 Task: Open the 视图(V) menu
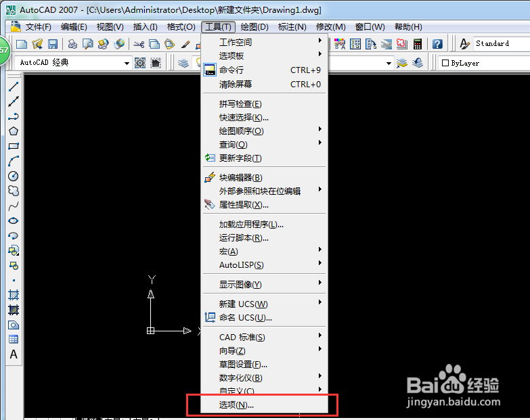click(110, 26)
